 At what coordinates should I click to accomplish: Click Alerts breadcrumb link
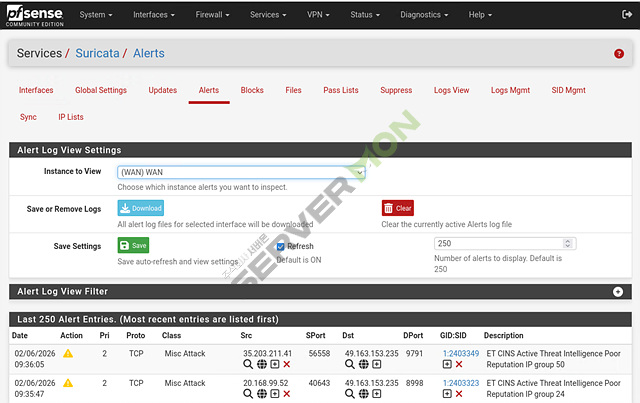[149, 53]
